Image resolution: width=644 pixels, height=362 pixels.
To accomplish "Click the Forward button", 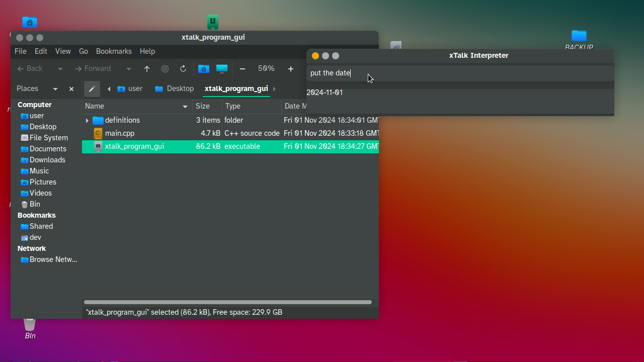I will (93, 69).
